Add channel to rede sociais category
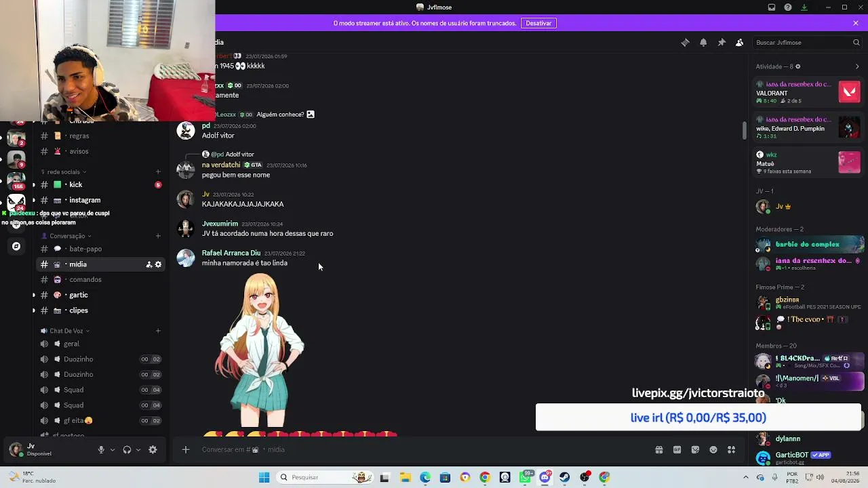The height and width of the screenshot is (488, 868). [158, 172]
